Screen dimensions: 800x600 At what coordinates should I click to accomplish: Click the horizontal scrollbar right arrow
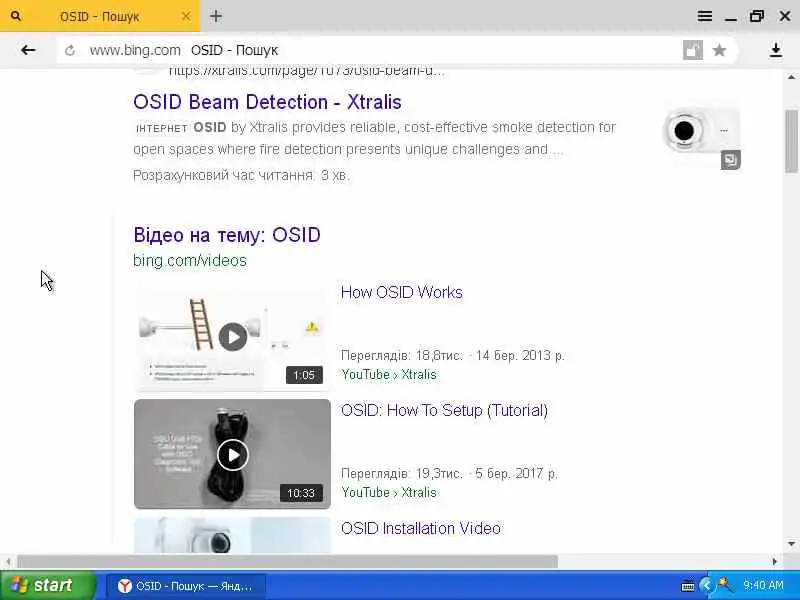775,562
